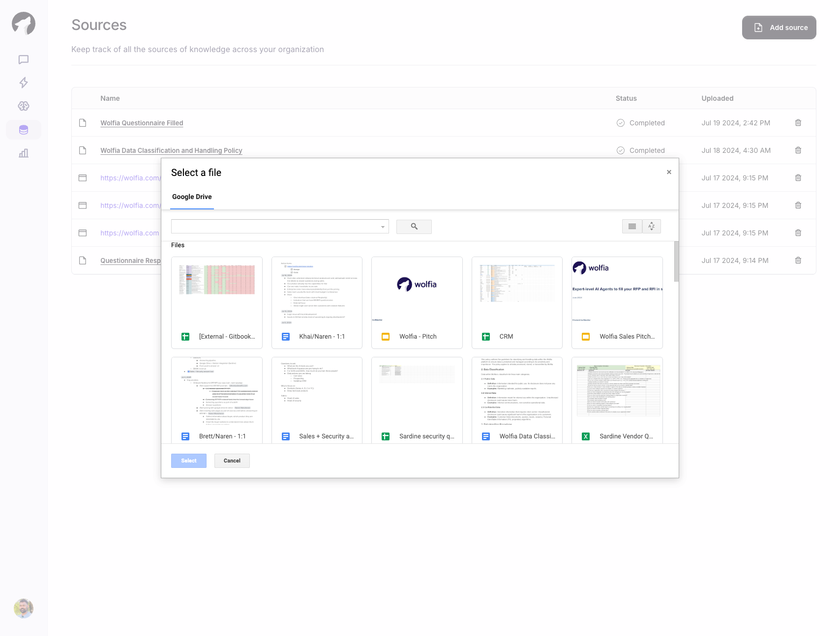This screenshot has width=840, height=636.
Task: Open the chat icon in the sidebar
Action: tap(23, 59)
